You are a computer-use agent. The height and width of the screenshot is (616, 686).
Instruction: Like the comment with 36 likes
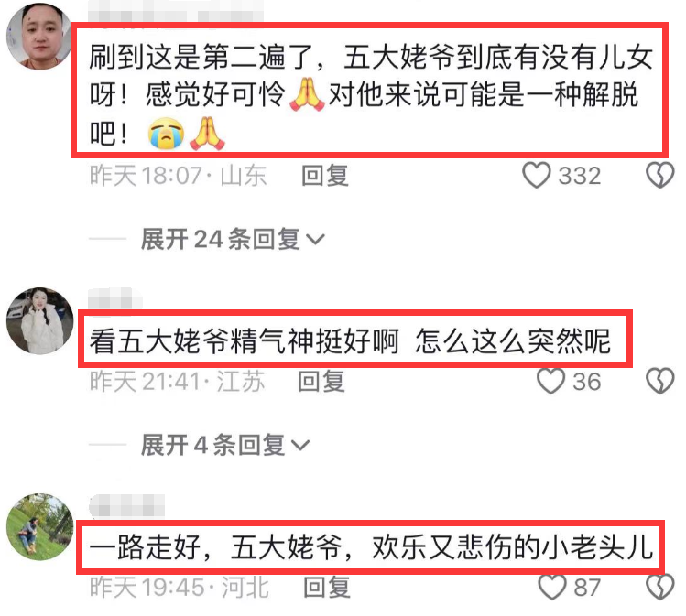pos(550,382)
